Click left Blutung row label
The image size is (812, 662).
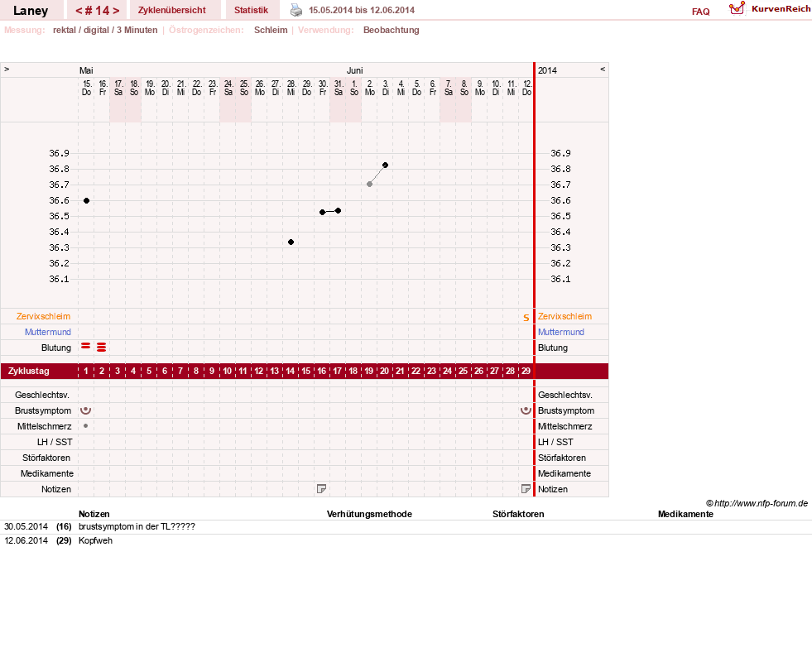point(56,348)
